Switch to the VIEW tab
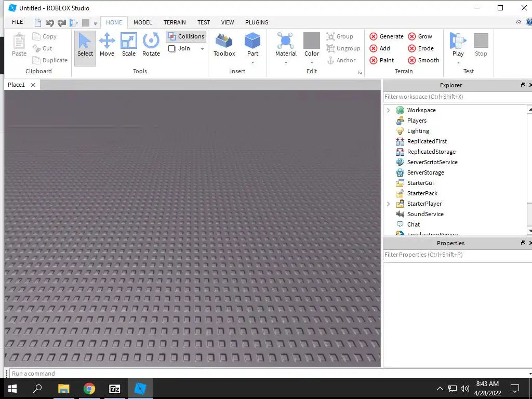532x399 pixels. pyautogui.click(x=228, y=22)
